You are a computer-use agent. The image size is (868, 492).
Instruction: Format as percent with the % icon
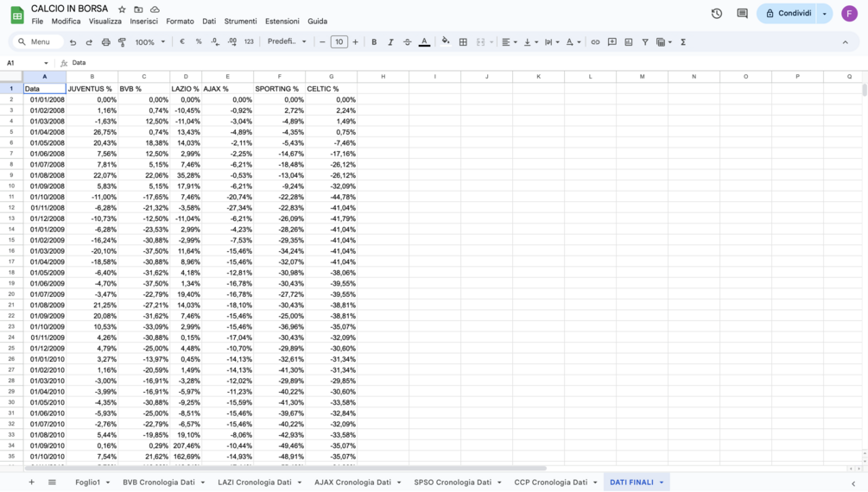point(199,42)
